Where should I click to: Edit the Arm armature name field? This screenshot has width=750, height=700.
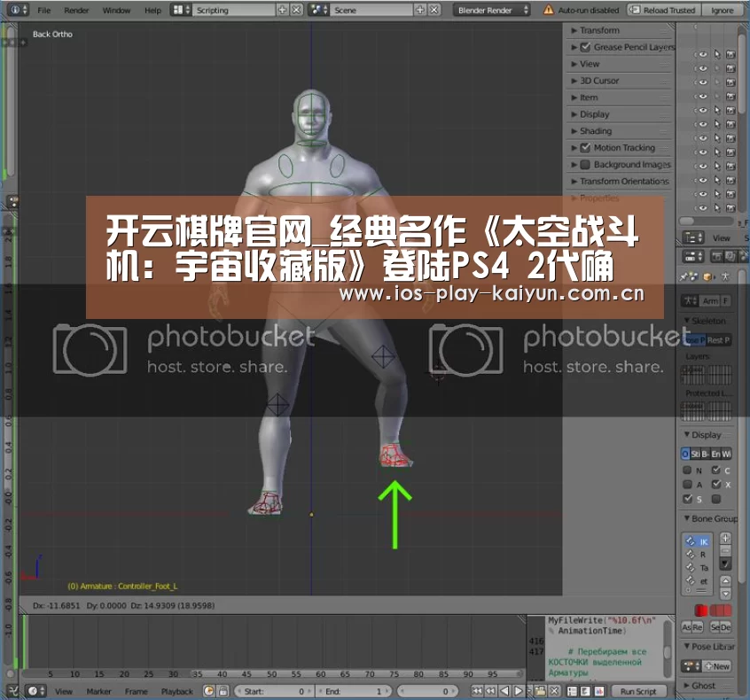[x=710, y=300]
